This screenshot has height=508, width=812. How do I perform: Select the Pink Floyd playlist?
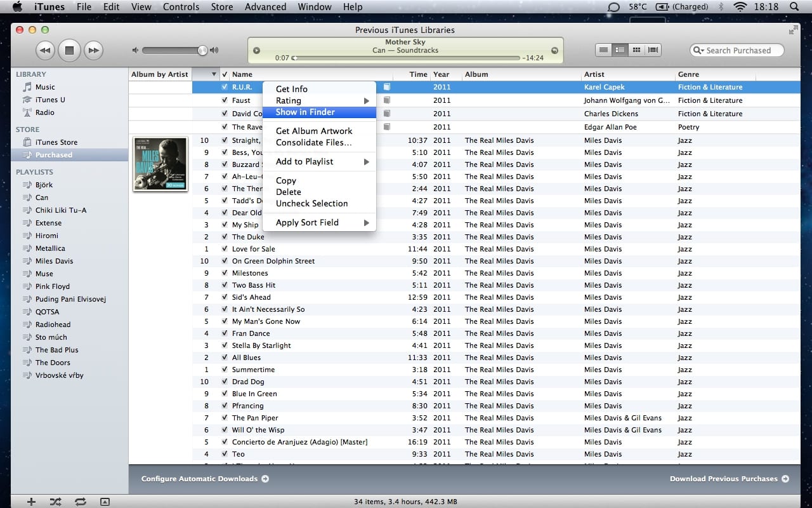pos(53,286)
